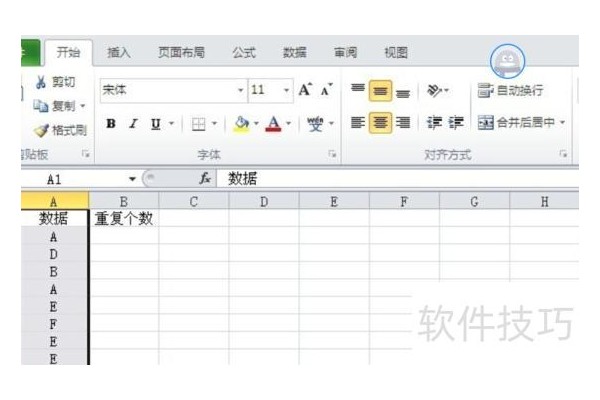Image resolution: width=600 pixels, height=400 pixels.
Task: Open Merge and Center dropdown arrow
Action: [x=562, y=122]
